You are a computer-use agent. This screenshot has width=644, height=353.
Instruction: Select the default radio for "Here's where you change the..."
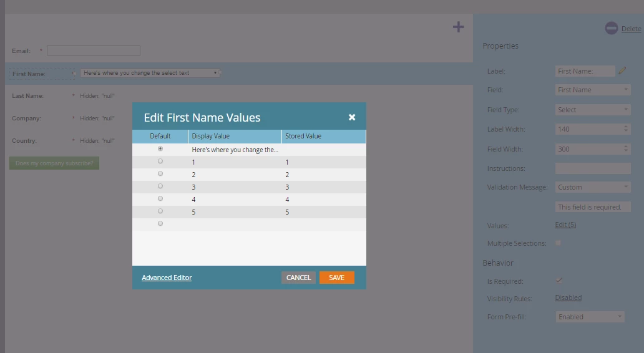(x=160, y=148)
